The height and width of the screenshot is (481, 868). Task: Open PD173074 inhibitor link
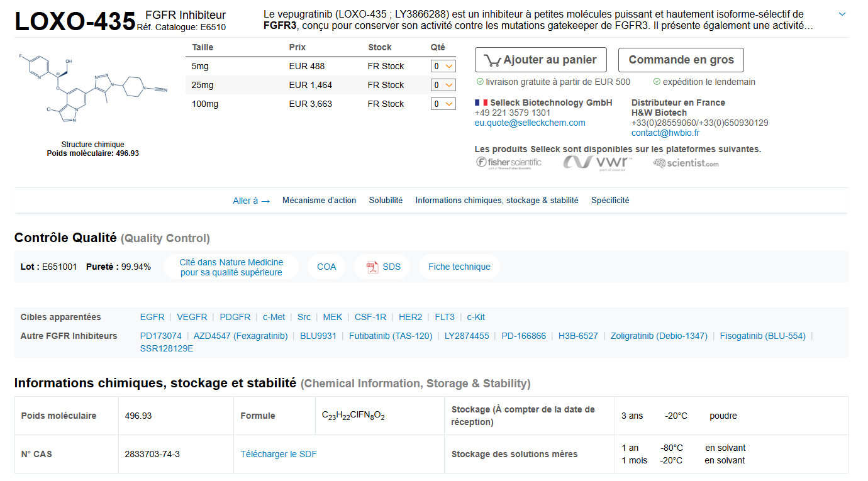click(x=161, y=336)
